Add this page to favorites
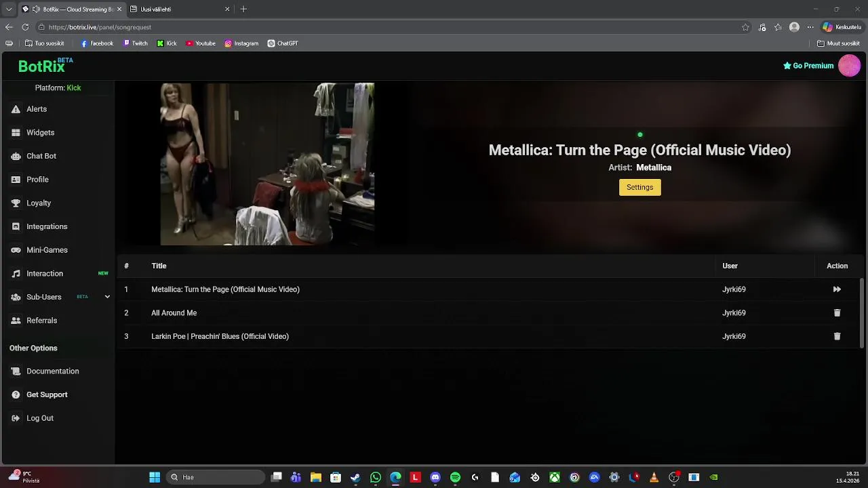The width and height of the screenshot is (868, 488). 745,27
